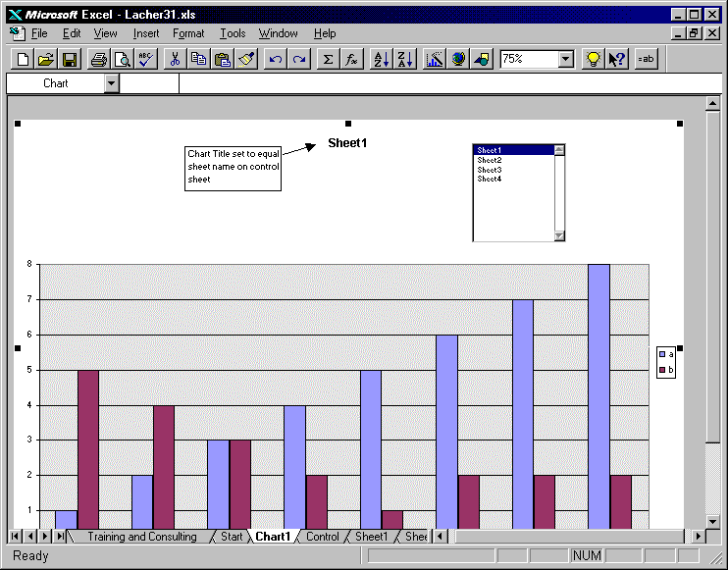
Task: Click the list box scroll down arrow
Action: click(559, 235)
